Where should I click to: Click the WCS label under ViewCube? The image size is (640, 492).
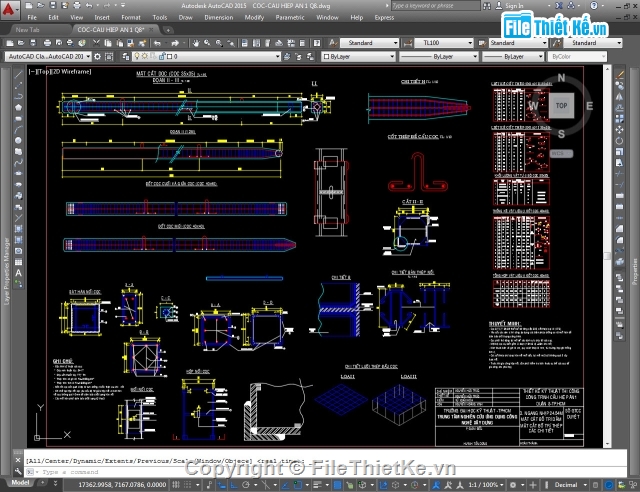coord(561,154)
